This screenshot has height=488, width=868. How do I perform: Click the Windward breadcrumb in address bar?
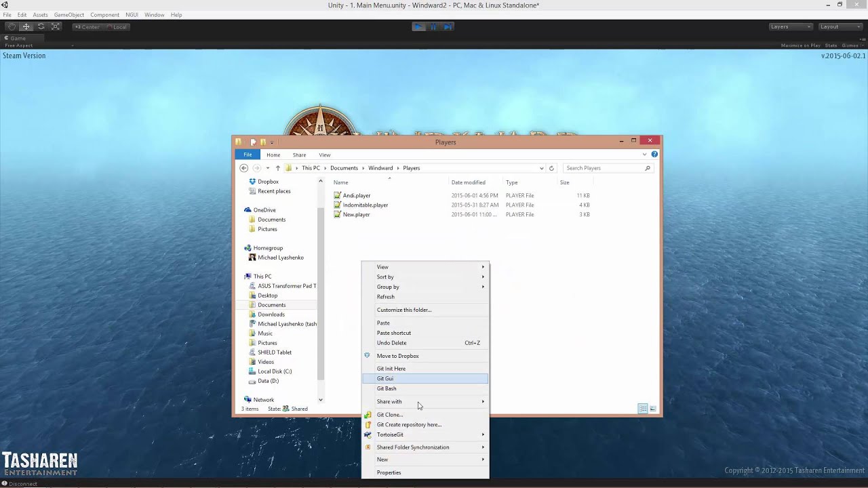pos(380,168)
